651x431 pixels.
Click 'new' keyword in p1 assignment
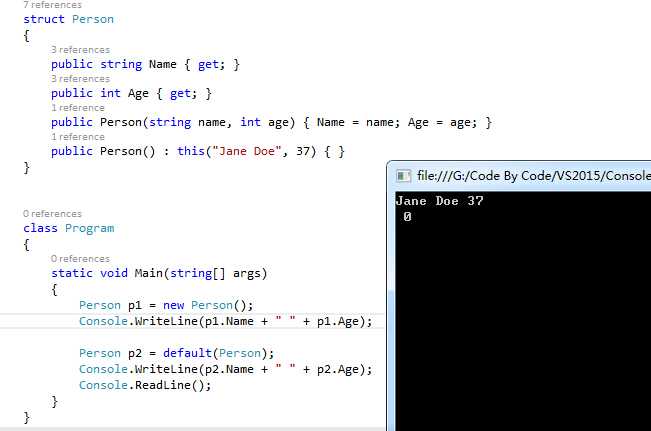(173, 306)
